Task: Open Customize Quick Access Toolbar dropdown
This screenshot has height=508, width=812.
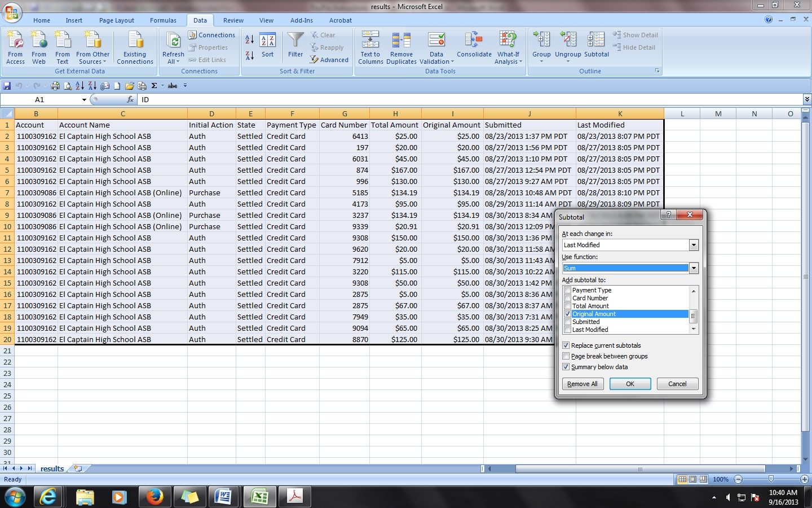Action: (x=185, y=86)
